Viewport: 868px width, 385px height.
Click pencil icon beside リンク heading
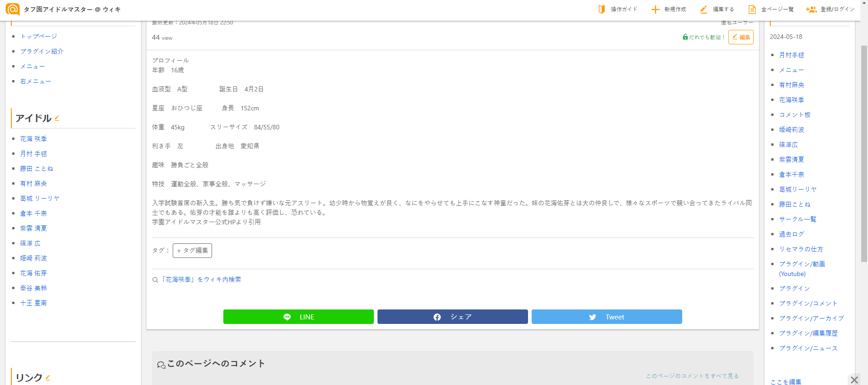point(48,378)
